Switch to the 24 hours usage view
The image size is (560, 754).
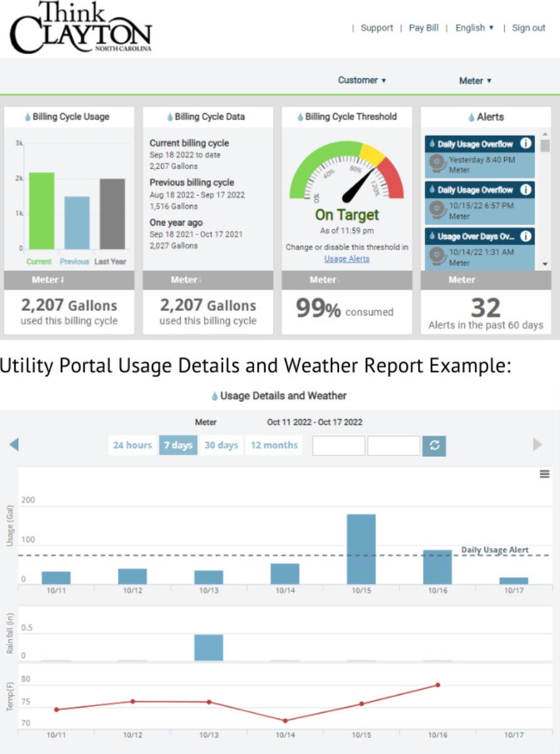click(132, 445)
